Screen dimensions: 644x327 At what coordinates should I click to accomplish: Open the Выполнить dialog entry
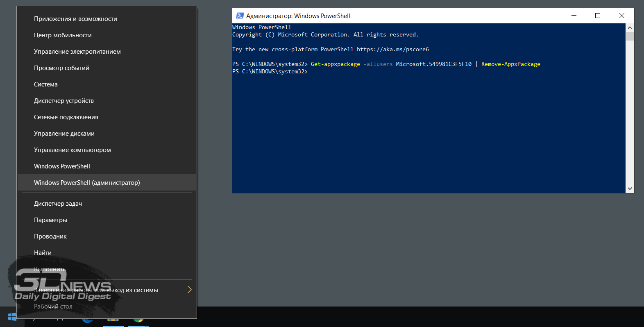pos(107,269)
